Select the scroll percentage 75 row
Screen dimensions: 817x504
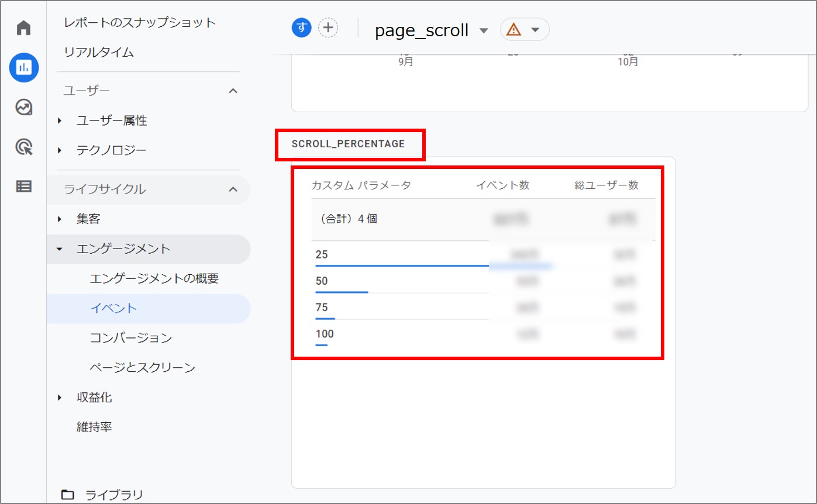483,308
